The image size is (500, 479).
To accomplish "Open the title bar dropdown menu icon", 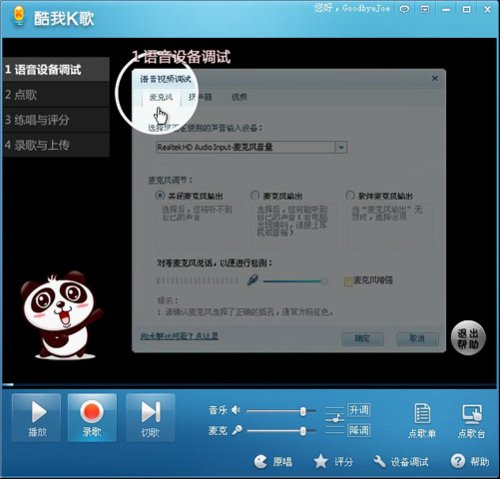I will pos(425,9).
